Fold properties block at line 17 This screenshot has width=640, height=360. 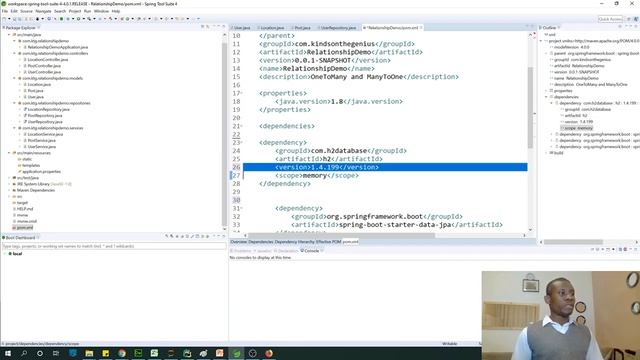coord(241,93)
